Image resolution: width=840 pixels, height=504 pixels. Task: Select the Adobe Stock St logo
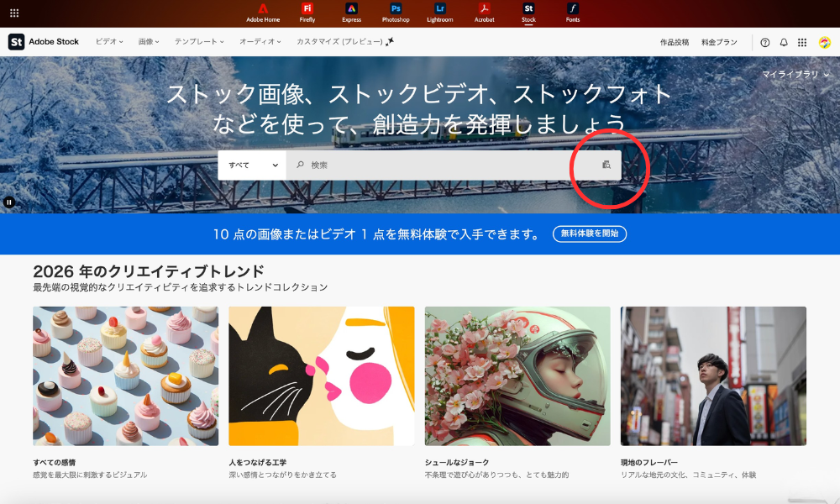15,41
